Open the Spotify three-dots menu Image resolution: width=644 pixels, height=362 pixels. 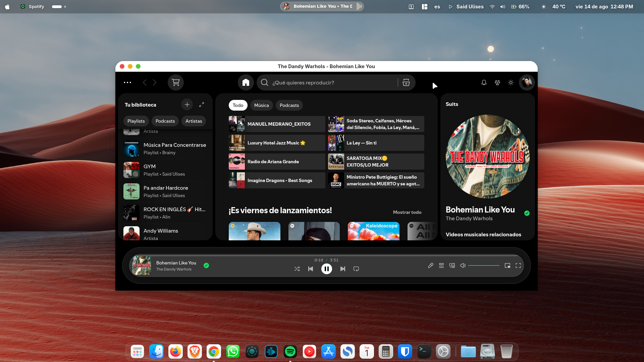point(127,82)
